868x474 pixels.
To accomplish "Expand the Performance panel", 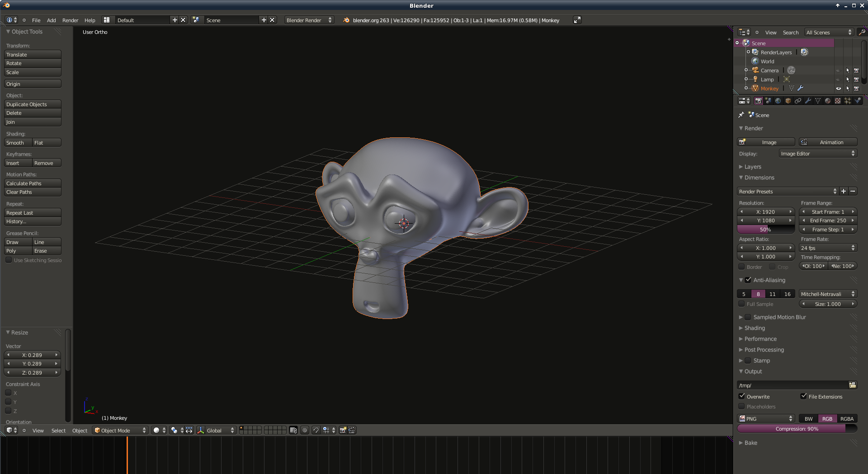I will (760, 339).
